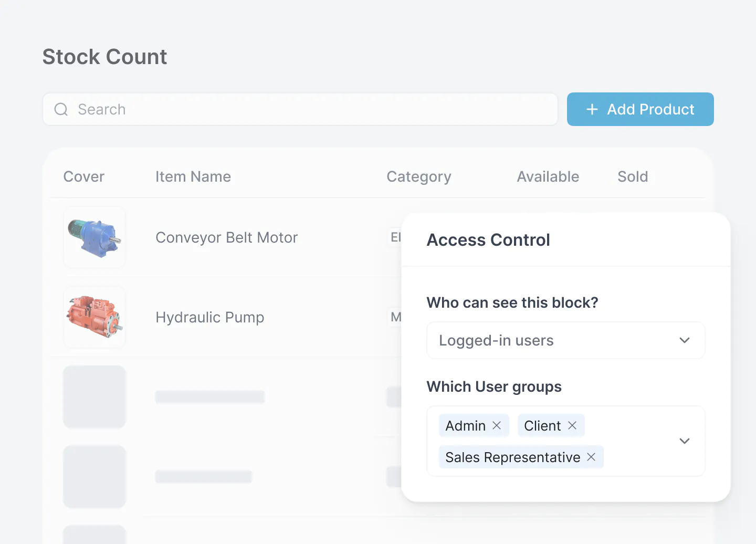
Task: Click the Category column header
Action: tap(419, 176)
